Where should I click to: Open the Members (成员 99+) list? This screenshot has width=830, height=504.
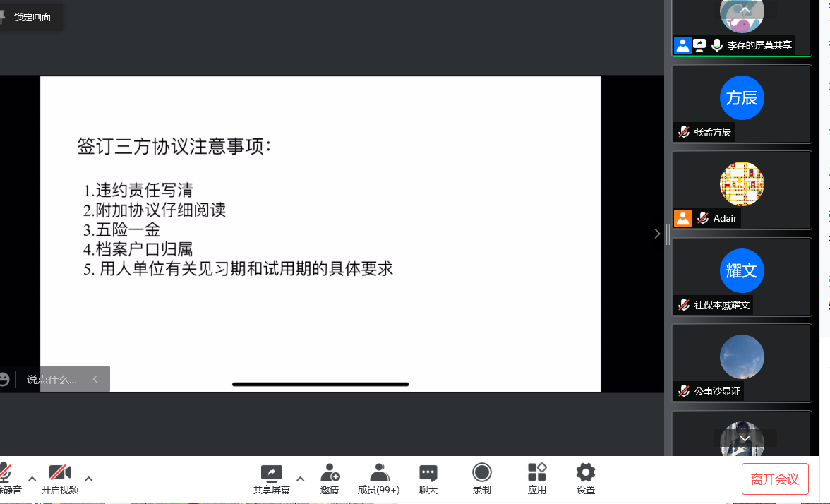(379, 473)
